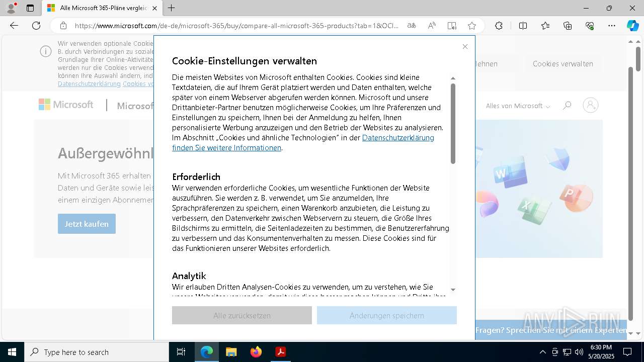Show hidden system tray icons
Viewport: 644px width, 362px height.
click(x=542, y=352)
